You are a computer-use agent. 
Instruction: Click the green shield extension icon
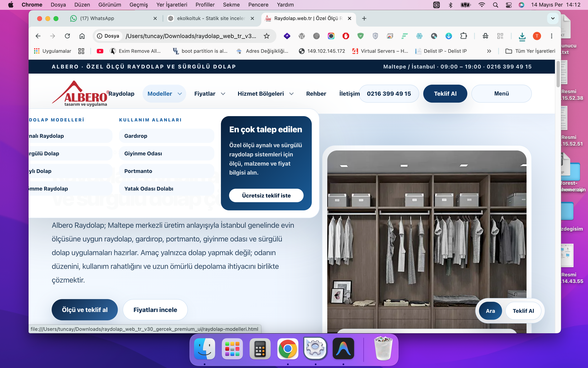pos(361,36)
